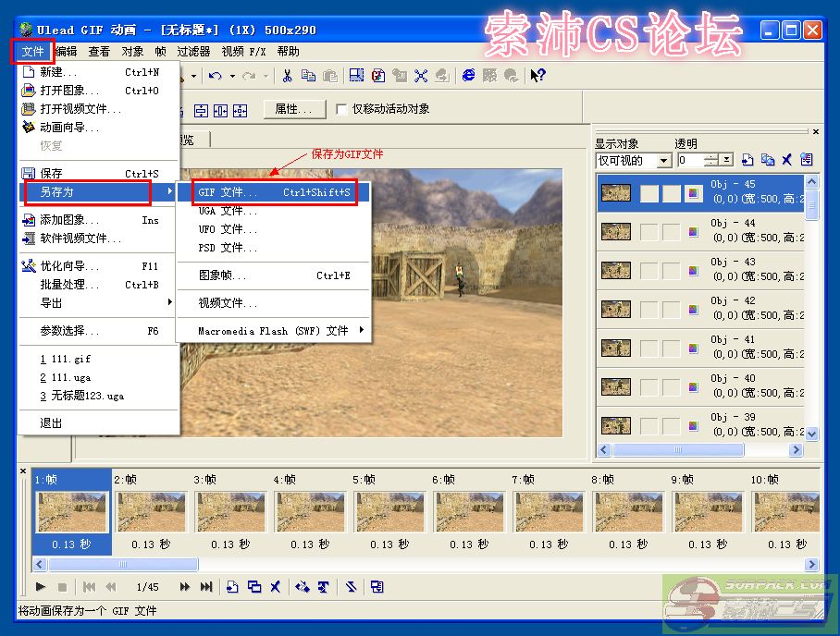Select the 5:帧 frame thumbnail
Screen dimensions: 840x636
click(x=389, y=512)
